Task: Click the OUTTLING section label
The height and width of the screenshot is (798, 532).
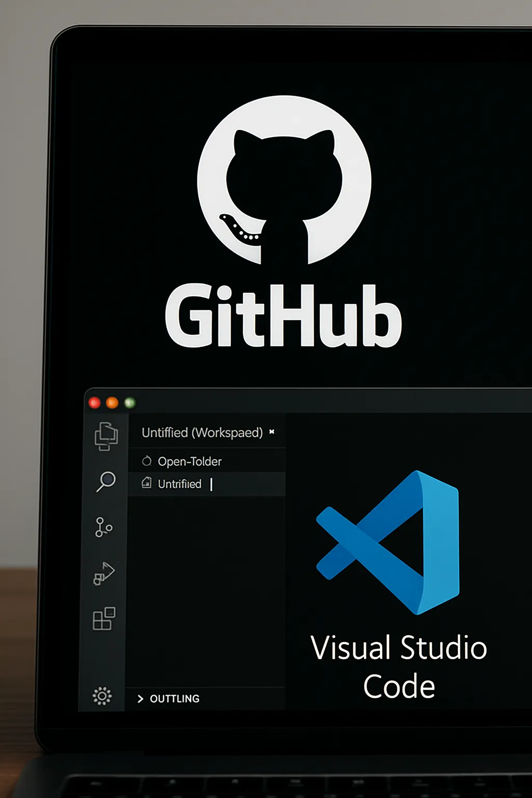Action: [x=175, y=699]
